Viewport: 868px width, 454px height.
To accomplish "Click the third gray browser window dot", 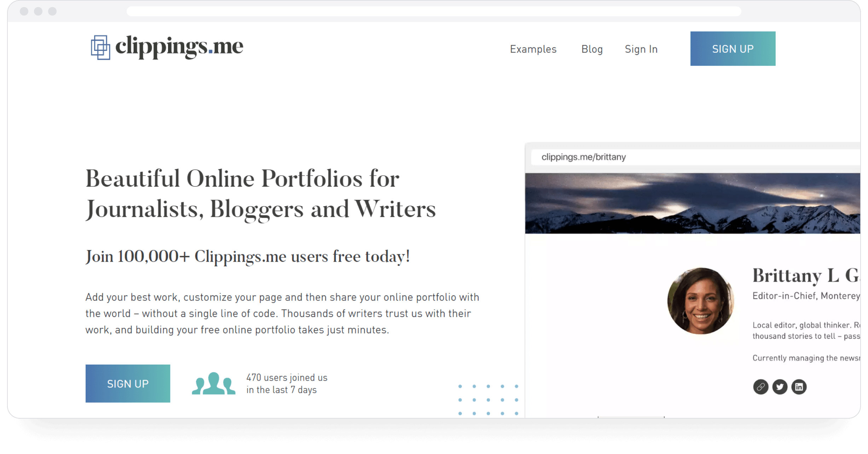I will click(x=52, y=11).
